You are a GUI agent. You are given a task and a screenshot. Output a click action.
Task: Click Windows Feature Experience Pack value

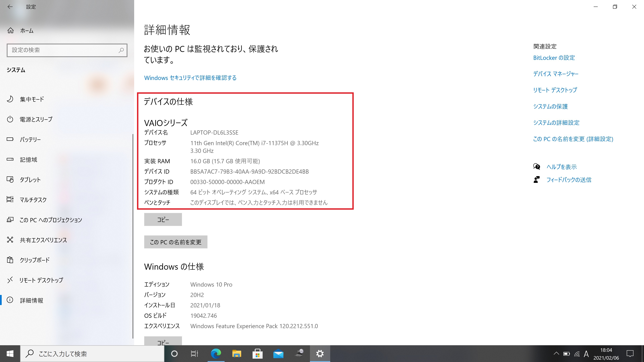click(x=254, y=326)
